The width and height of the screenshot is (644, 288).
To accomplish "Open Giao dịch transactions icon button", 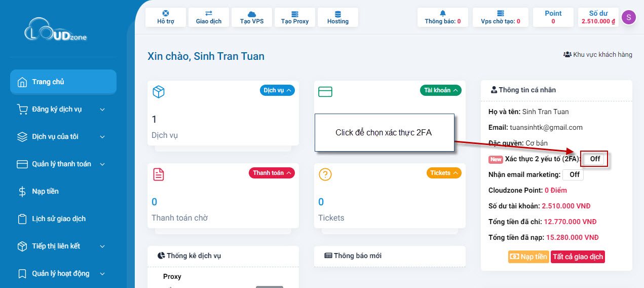I will point(209,14).
